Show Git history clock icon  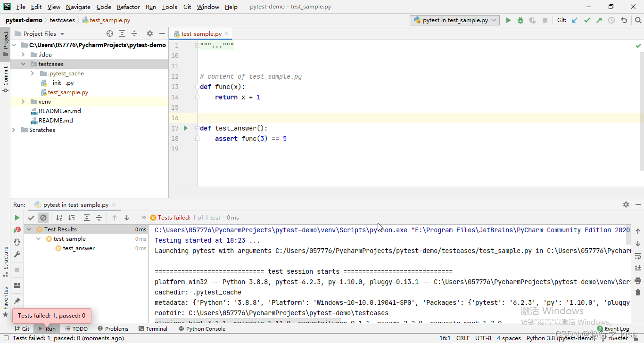coord(611,20)
